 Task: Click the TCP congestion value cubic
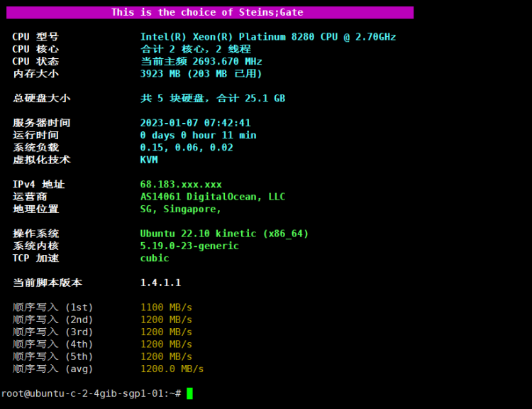155,258
